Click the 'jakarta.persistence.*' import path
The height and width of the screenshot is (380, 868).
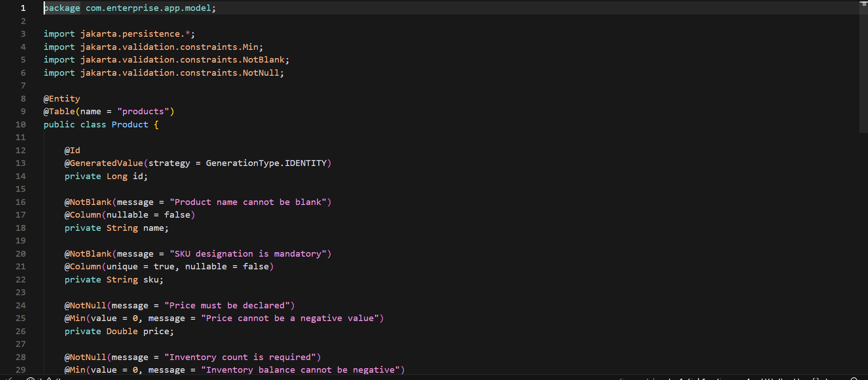[x=135, y=34]
